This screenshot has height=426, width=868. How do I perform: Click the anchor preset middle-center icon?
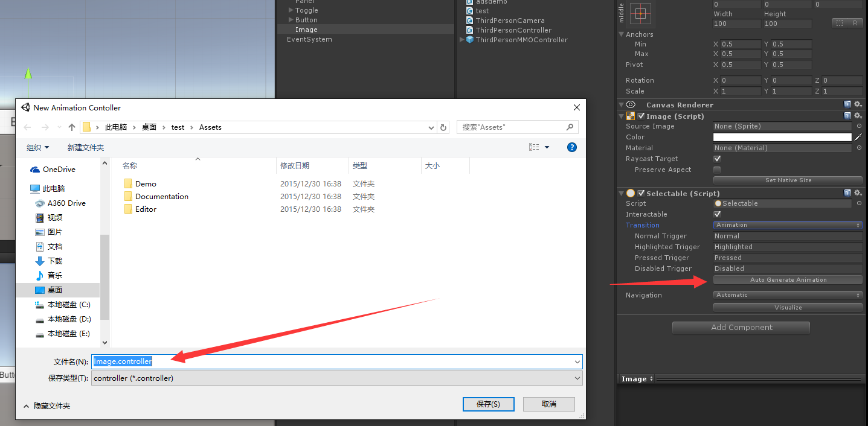[641, 13]
